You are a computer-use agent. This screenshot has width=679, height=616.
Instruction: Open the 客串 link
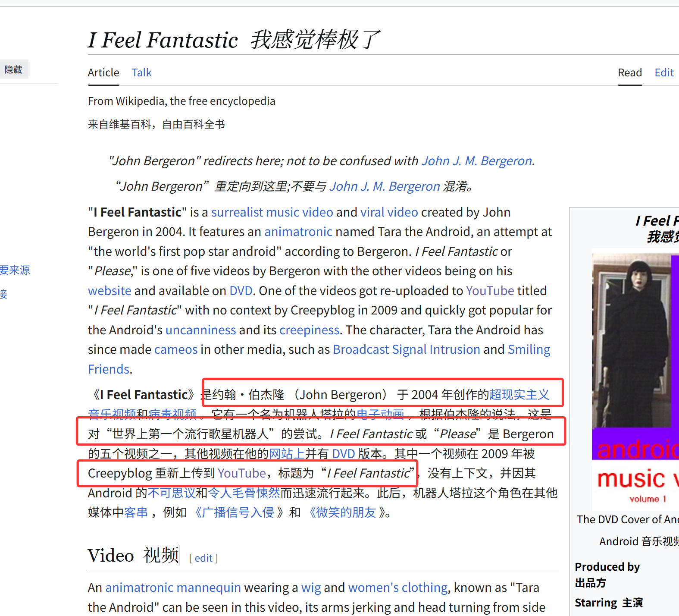point(136,512)
